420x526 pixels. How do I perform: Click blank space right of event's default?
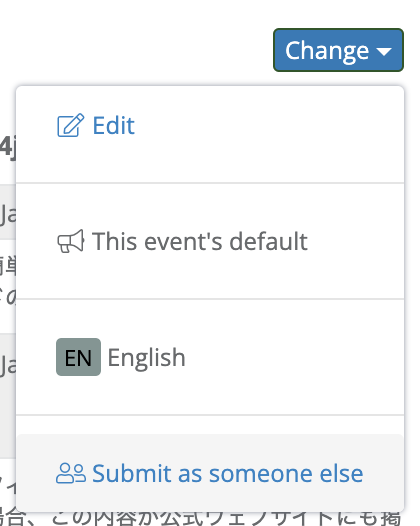pos(356,241)
